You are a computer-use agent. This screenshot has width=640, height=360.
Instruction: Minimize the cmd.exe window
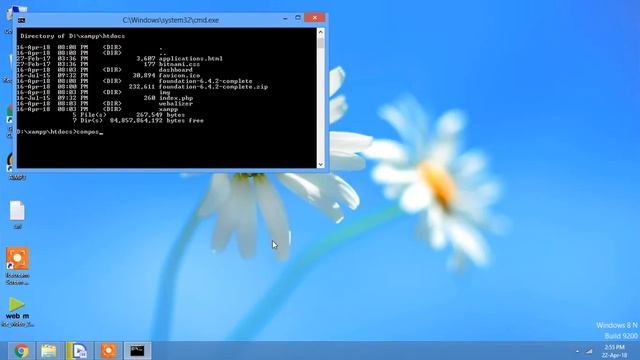pyautogui.click(x=285, y=18)
